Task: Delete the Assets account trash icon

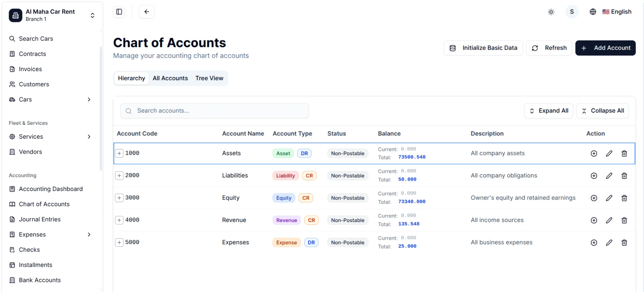Action: tap(624, 153)
